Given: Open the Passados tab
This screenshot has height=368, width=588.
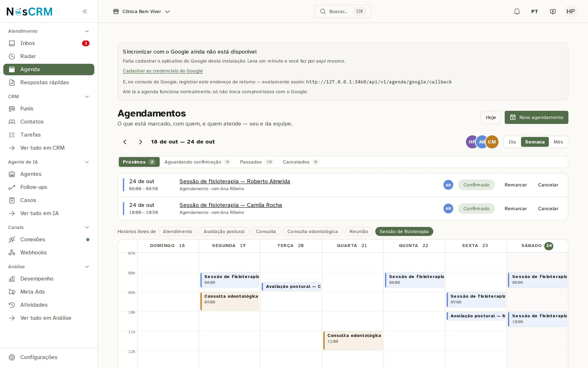Looking at the screenshot, I should tap(256, 162).
